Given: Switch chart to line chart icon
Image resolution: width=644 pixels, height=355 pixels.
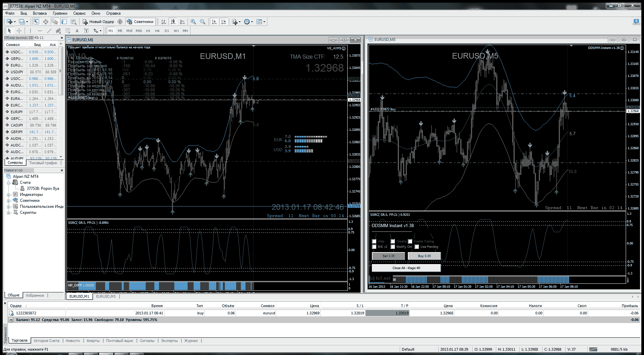Looking at the screenshot, I should coord(182,22).
